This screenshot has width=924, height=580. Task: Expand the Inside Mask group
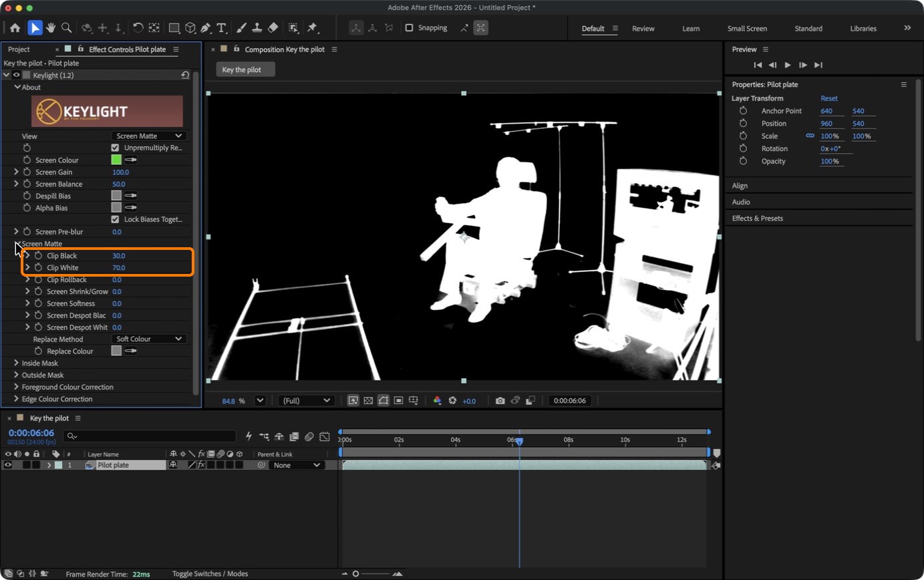coord(16,364)
